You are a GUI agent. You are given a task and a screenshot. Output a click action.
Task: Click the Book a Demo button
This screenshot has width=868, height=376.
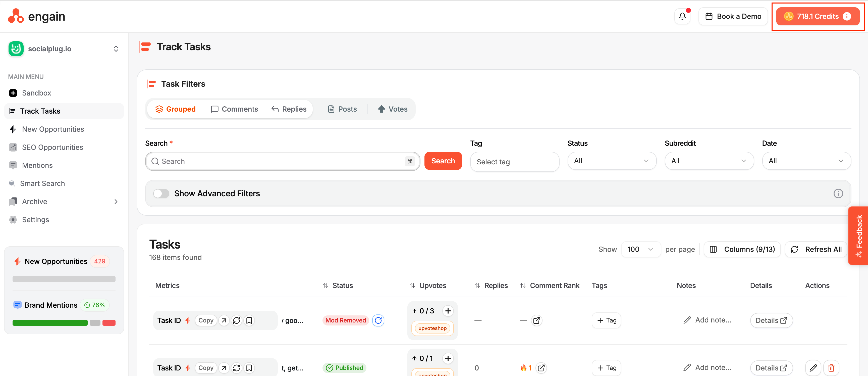click(x=733, y=16)
